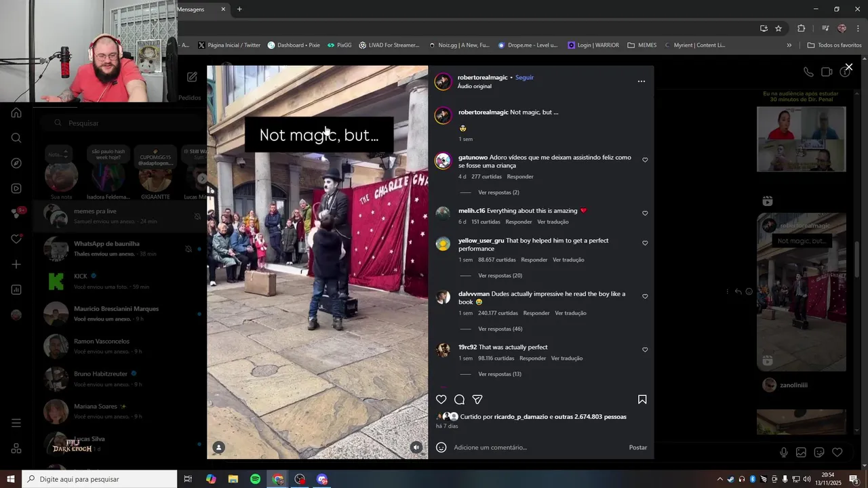Open emoji picker in the comment box
The width and height of the screenshot is (868, 488).
[441, 447]
